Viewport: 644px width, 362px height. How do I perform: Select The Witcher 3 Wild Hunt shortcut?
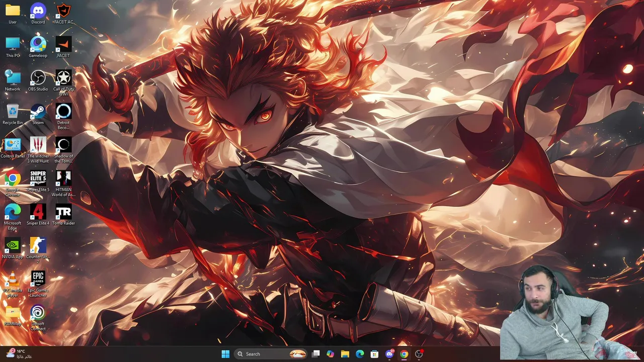click(x=38, y=150)
